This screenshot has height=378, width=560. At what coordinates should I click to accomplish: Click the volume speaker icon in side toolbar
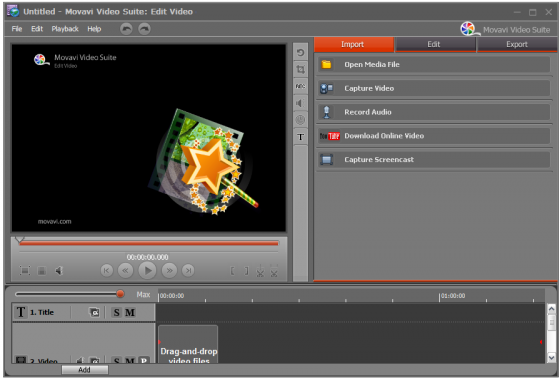[300, 103]
